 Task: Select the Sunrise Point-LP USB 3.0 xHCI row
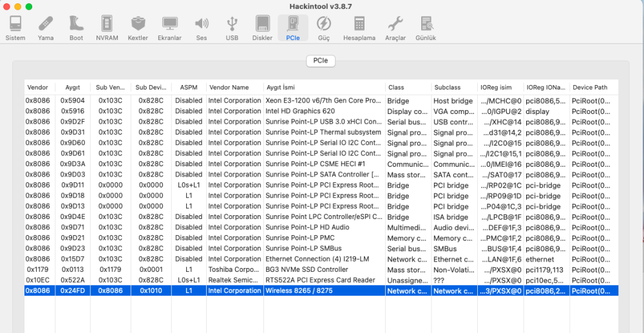pyautogui.click(x=321, y=122)
